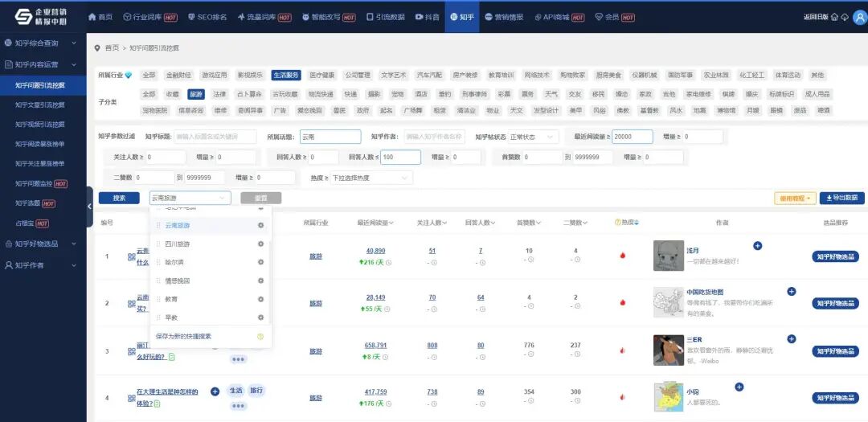Open QR code icon in row 2
This screenshot has height=422, width=868.
pyautogui.click(x=131, y=304)
